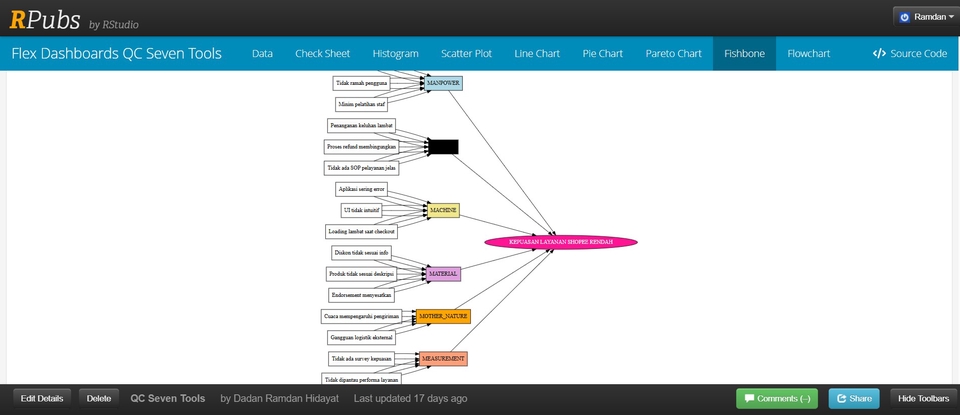
Task: Click the 'Tidak ada SOP pelayanan jelas' box
Action: (361, 168)
